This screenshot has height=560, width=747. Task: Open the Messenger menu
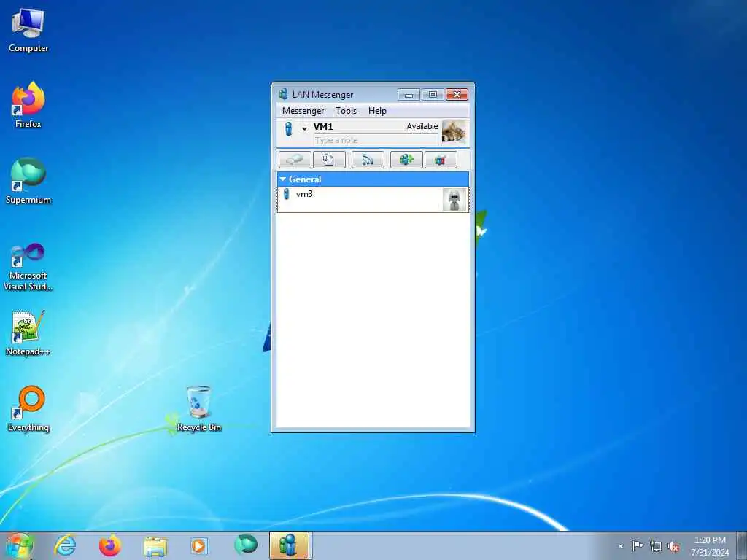(x=303, y=111)
